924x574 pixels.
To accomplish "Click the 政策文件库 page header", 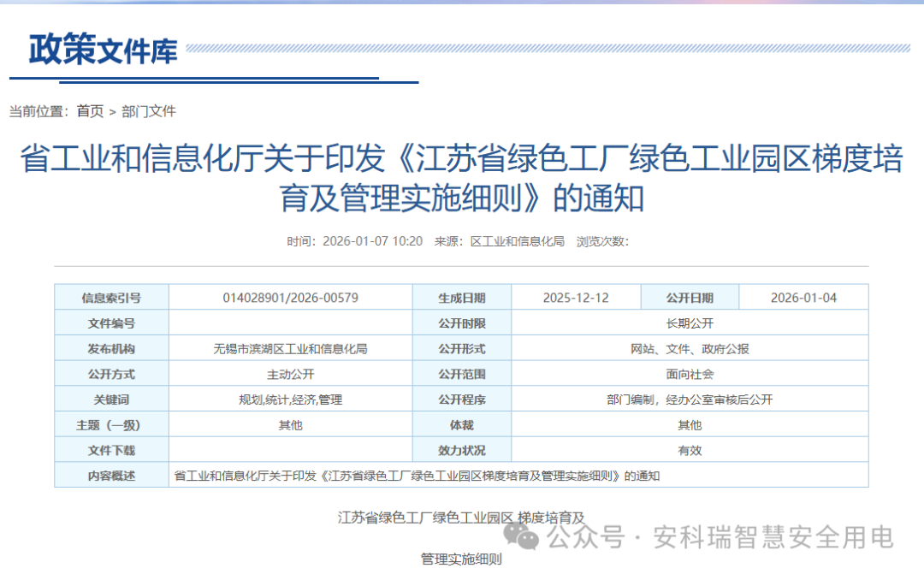I will [x=104, y=50].
